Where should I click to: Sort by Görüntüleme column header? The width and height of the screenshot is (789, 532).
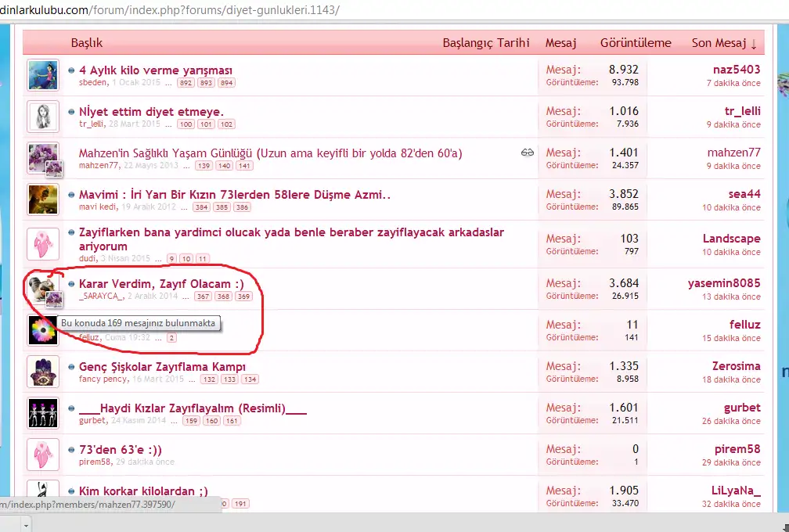[x=636, y=43]
